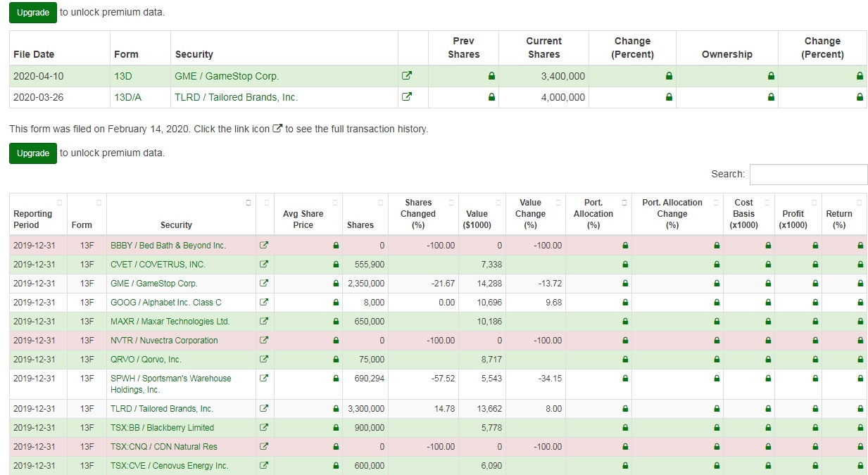The image size is (868, 475).
Task: Click external link icon in Bed Bath & Beyond row
Action: click(264, 246)
